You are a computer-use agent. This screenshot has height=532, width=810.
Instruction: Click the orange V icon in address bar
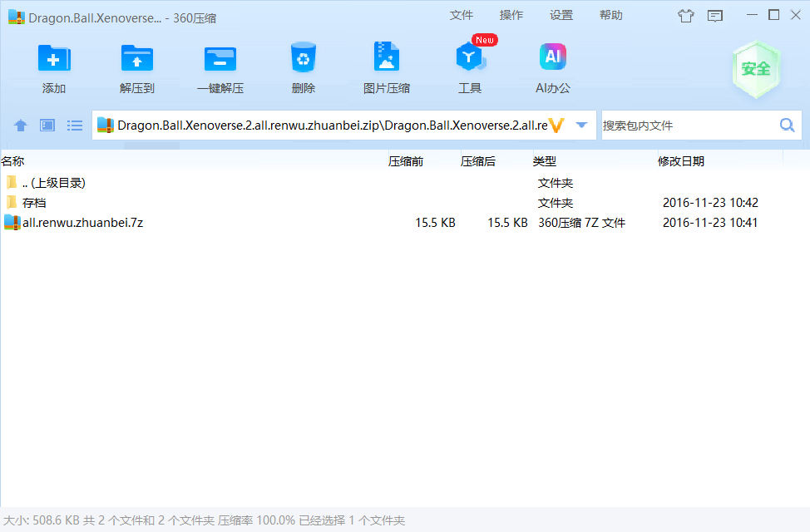(556, 126)
